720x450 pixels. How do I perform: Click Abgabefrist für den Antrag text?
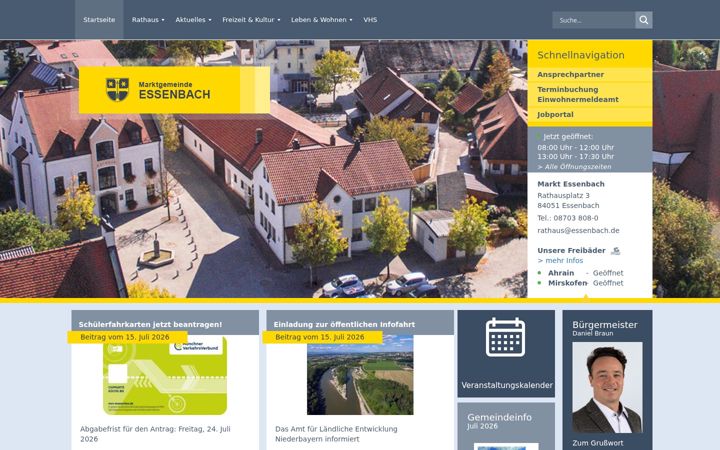point(155,434)
